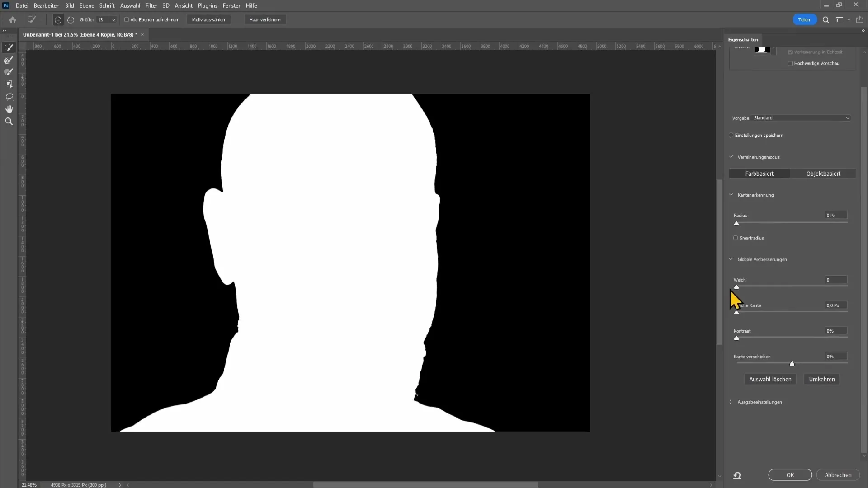Click the Kontrast slider handle
Image resolution: width=868 pixels, height=488 pixels.
pos(736,338)
